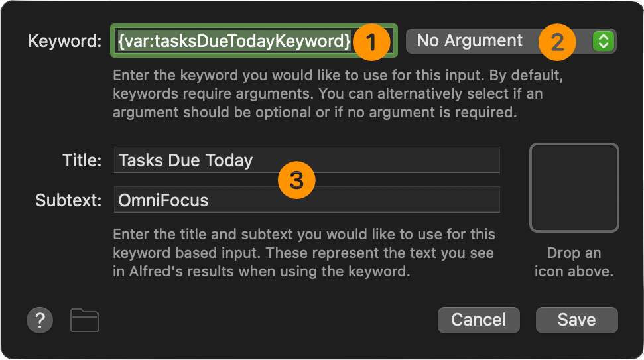
Task: Click the 'Drop an icon above' caption
Action: [x=574, y=262]
